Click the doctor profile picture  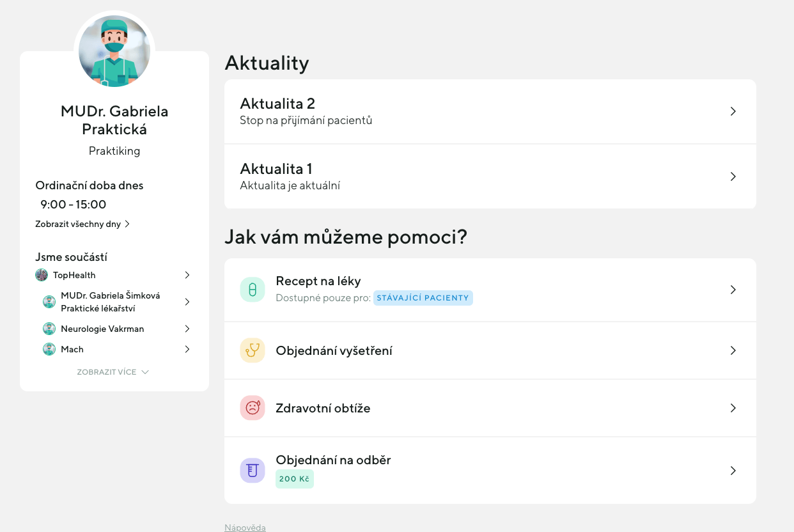[114, 51]
